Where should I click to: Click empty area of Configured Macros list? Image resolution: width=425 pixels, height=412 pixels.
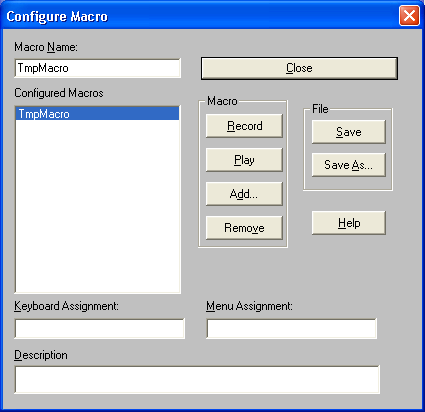[x=97, y=207]
